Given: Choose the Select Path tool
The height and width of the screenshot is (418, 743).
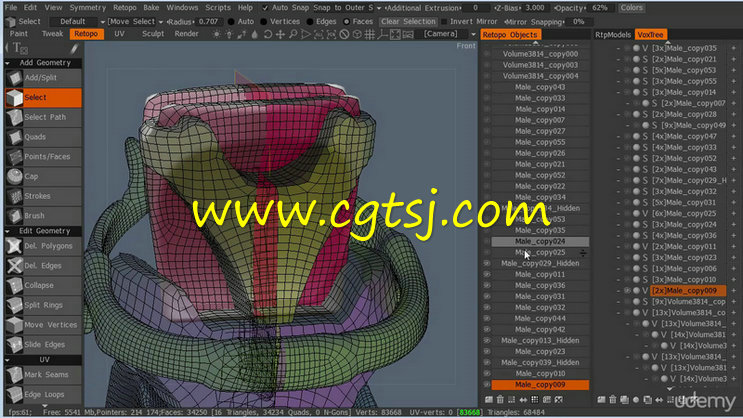Looking at the screenshot, I should [43, 117].
